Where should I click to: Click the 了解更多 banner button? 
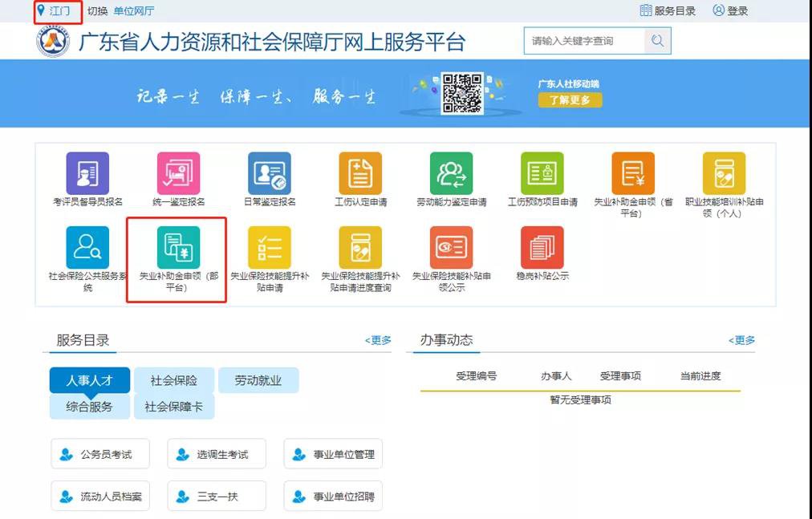pos(570,100)
